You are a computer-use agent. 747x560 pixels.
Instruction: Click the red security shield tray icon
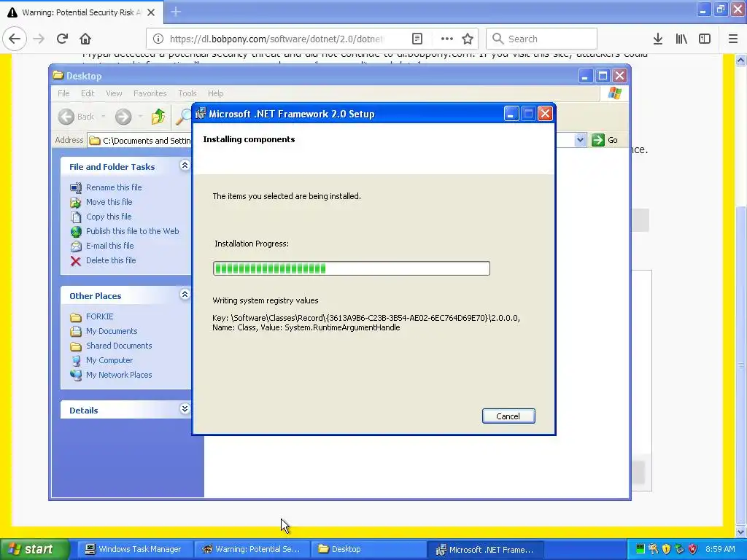tap(693, 549)
